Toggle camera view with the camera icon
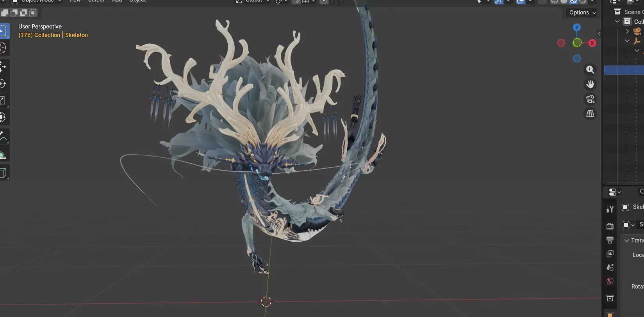 [590, 99]
